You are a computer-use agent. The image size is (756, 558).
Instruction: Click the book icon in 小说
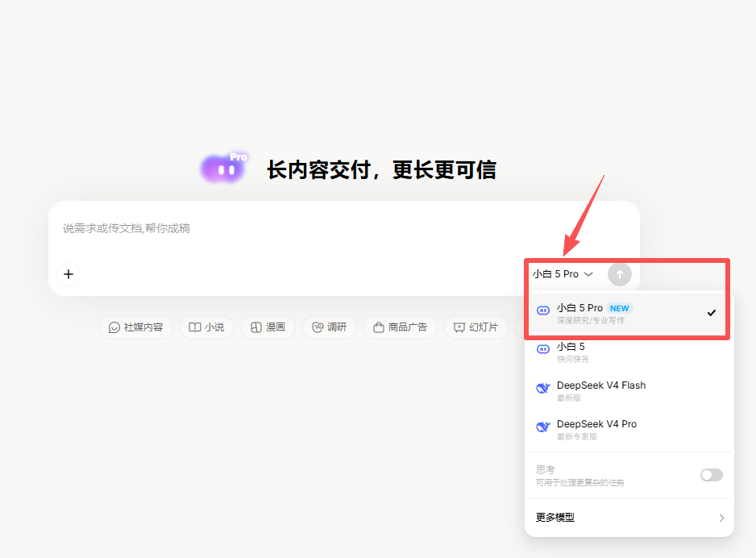tap(195, 327)
